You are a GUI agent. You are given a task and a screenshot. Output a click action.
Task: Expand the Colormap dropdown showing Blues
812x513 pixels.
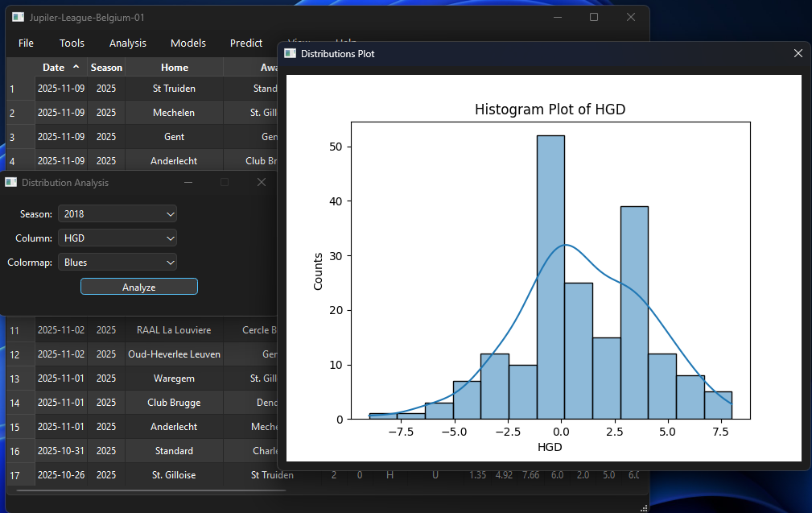coord(117,263)
